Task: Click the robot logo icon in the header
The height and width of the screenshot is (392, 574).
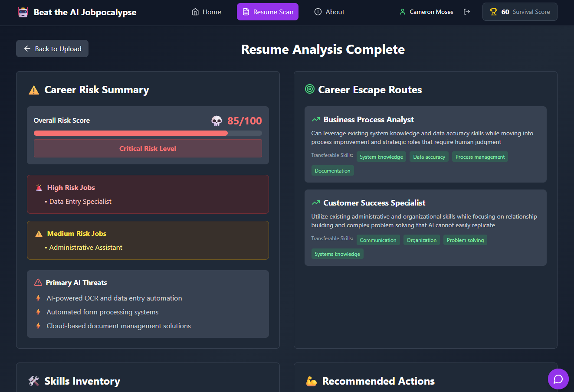Action: (23, 12)
